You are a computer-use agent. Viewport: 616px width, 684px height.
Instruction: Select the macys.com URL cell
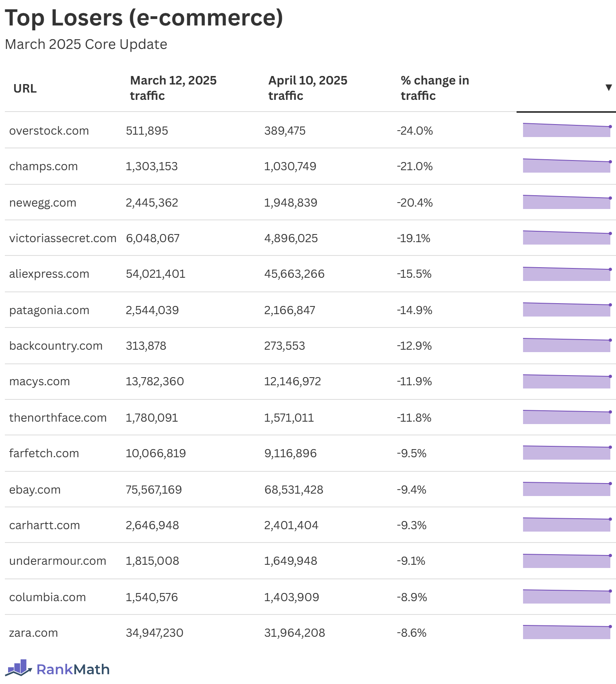[39, 381]
